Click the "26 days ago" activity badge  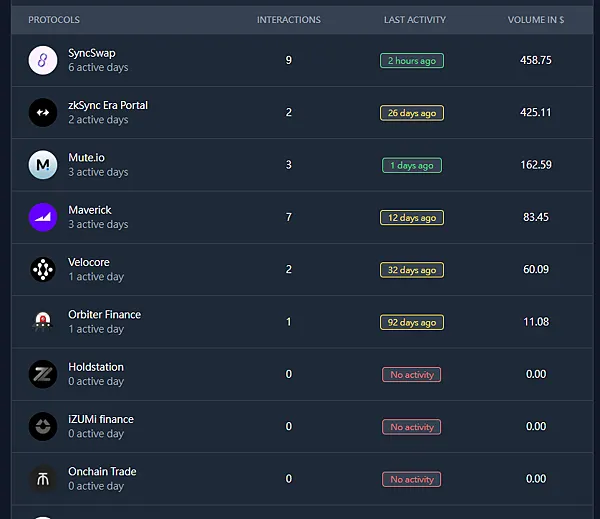412,113
